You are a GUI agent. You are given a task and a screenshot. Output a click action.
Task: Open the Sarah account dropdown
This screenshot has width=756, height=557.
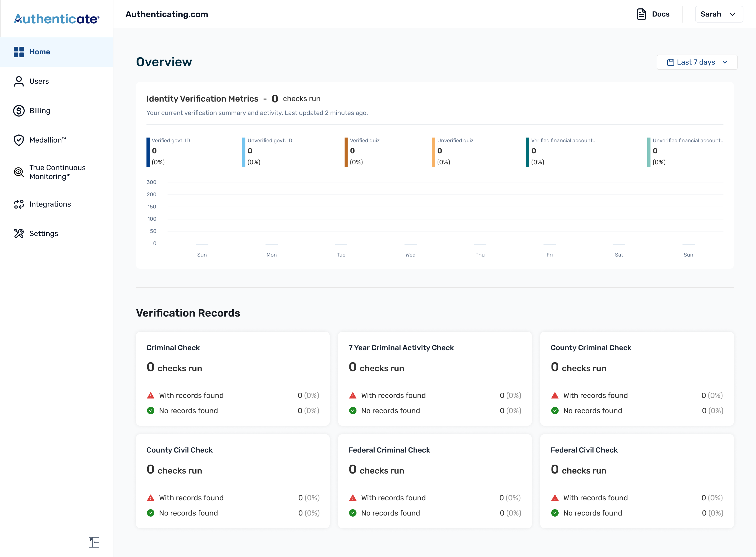[x=719, y=14]
